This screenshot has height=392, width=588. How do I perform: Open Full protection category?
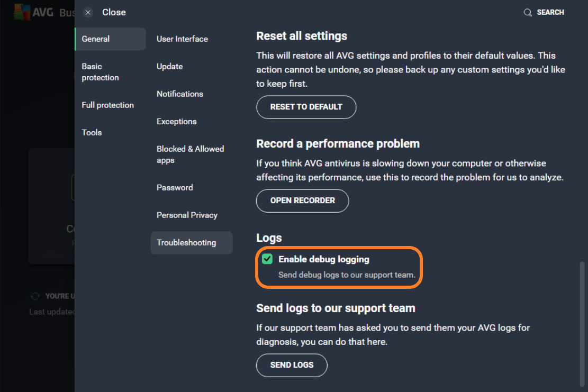(107, 105)
